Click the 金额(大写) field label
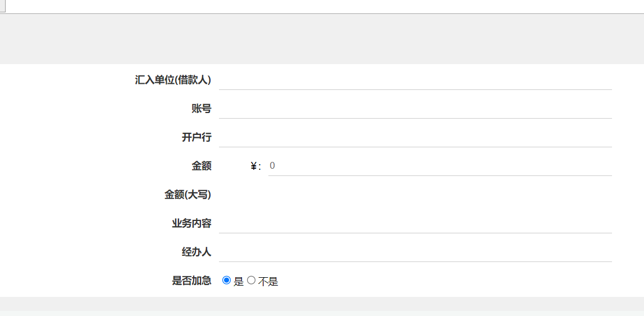This screenshot has width=644, height=316. pyautogui.click(x=188, y=195)
